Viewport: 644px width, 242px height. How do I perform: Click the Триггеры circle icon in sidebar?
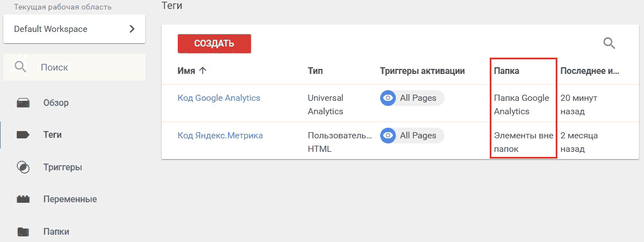click(23, 167)
